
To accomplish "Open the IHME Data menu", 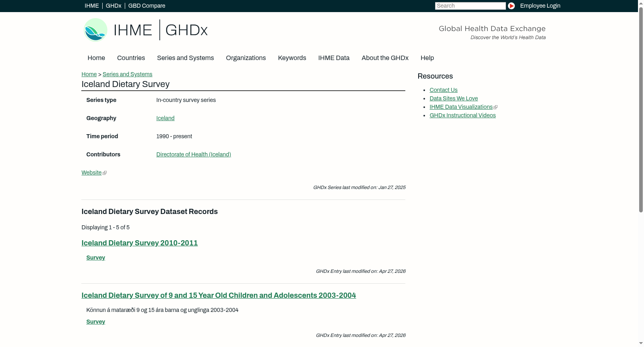I will click(334, 58).
